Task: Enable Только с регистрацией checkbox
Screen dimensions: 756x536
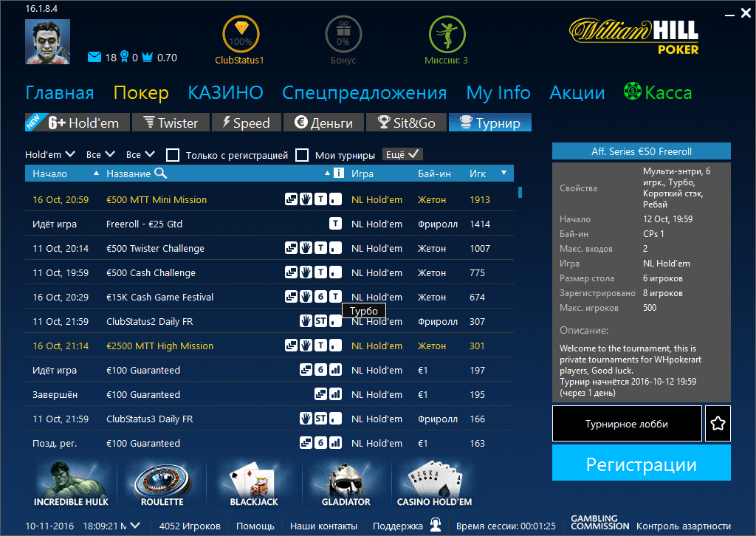Action: (173, 155)
